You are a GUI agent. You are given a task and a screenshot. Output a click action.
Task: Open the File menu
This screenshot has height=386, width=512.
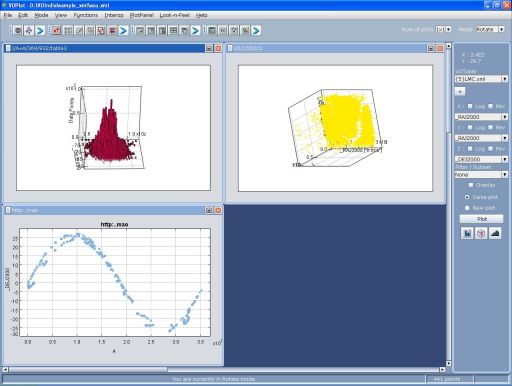(8, 15)
